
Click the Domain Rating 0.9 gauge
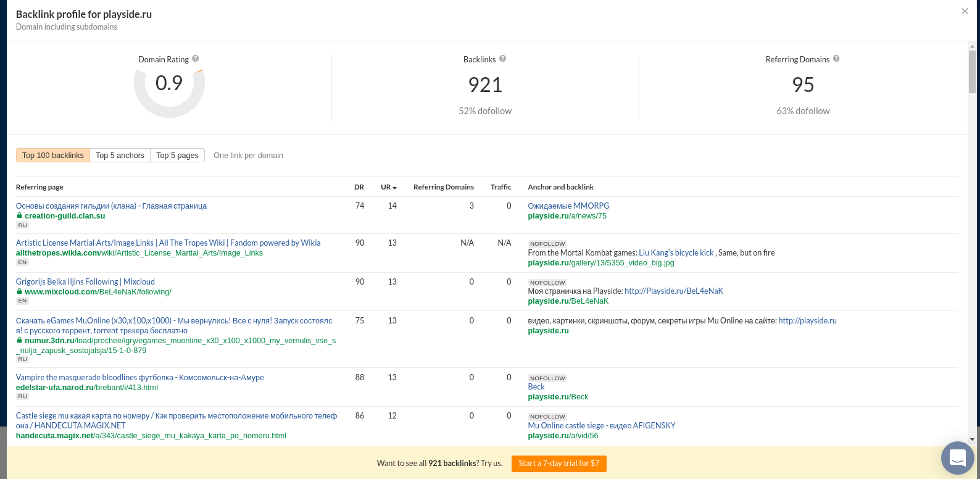click(169, 84)
